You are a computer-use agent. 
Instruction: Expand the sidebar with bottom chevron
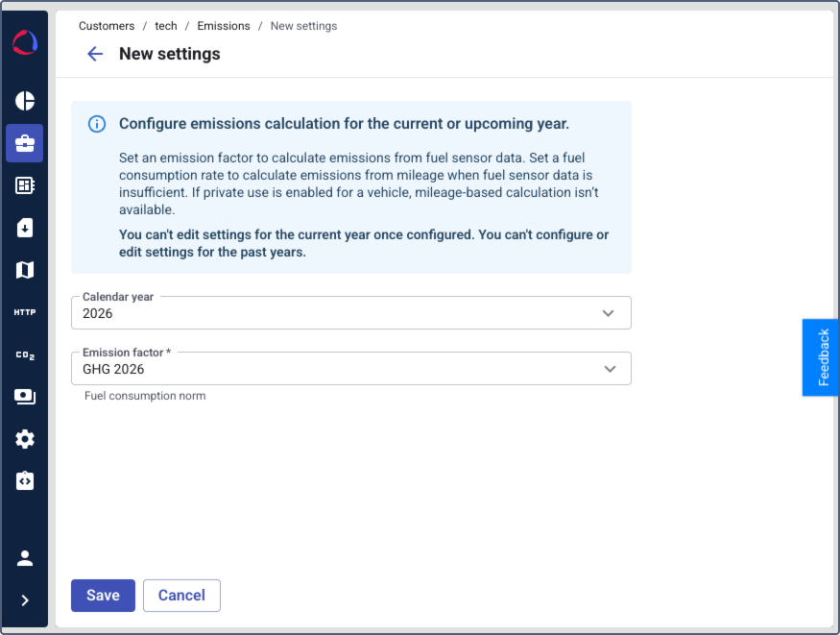point(25,600)
